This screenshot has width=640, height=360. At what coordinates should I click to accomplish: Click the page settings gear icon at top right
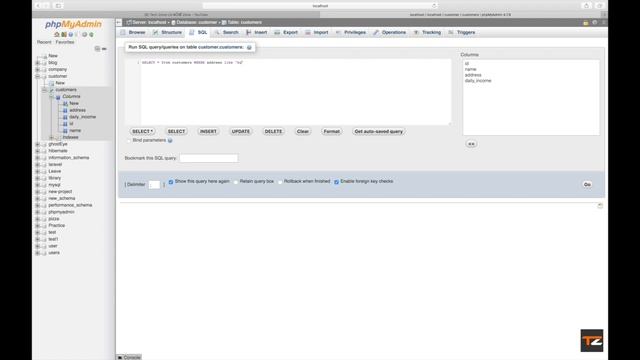click(x=595, y=22)
